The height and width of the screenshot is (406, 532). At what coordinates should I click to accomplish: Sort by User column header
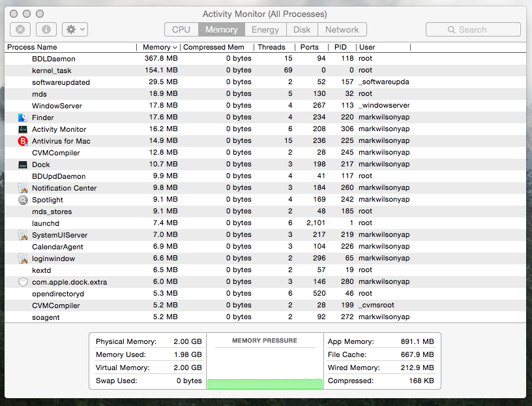coord(383,47)
